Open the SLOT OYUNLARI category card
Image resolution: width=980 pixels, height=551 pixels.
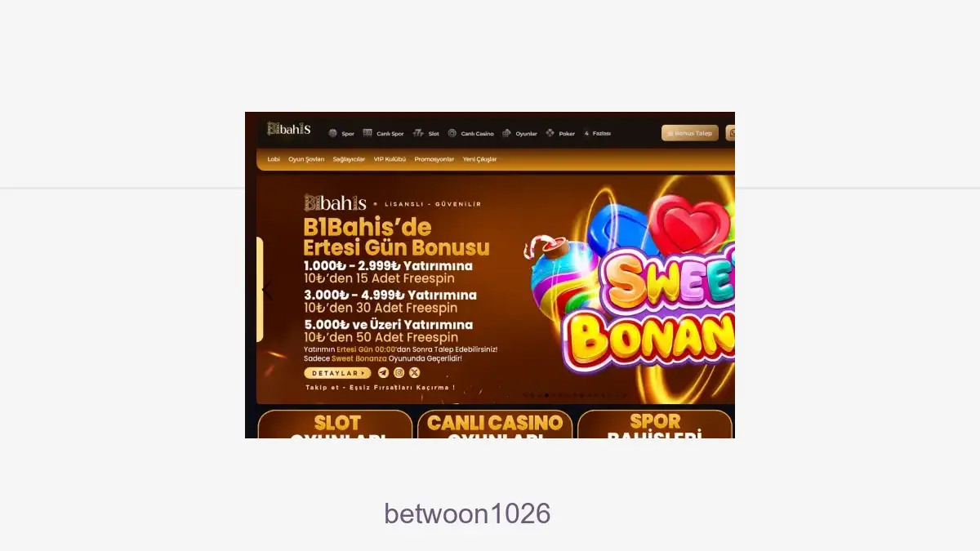(x=335, y=424)
